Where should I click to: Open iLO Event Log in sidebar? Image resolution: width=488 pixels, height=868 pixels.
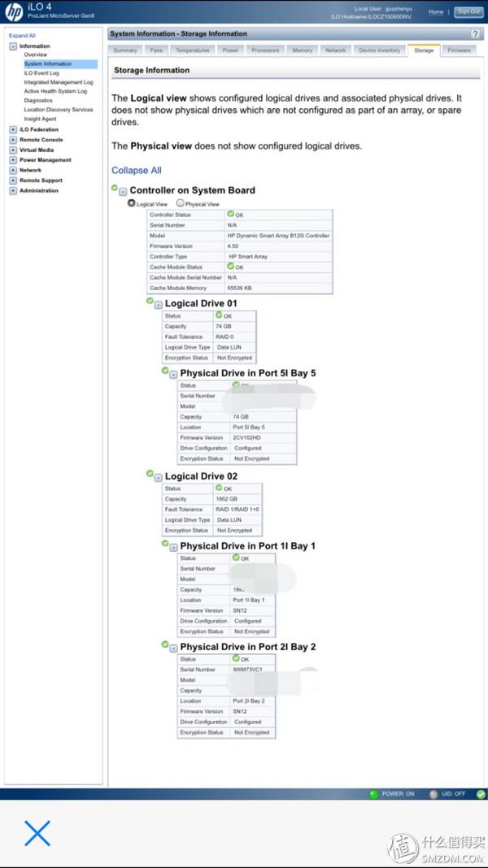coord(41,73)
